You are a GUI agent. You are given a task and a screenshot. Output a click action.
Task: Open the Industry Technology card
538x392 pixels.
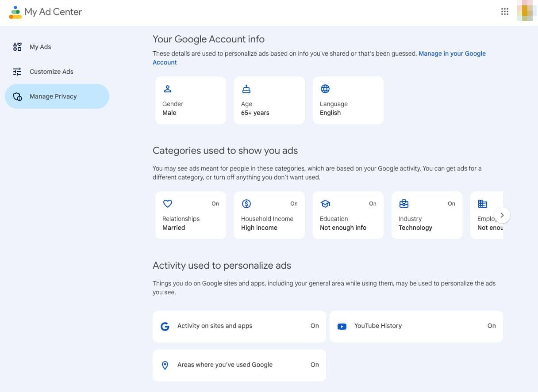[427, 215]
